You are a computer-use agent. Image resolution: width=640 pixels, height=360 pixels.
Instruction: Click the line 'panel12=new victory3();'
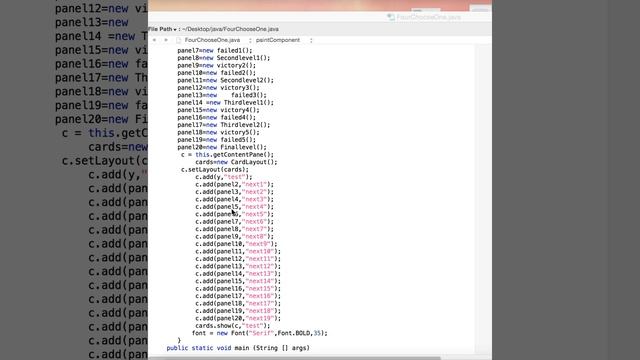pyautogui.click(x=218, y=88)
